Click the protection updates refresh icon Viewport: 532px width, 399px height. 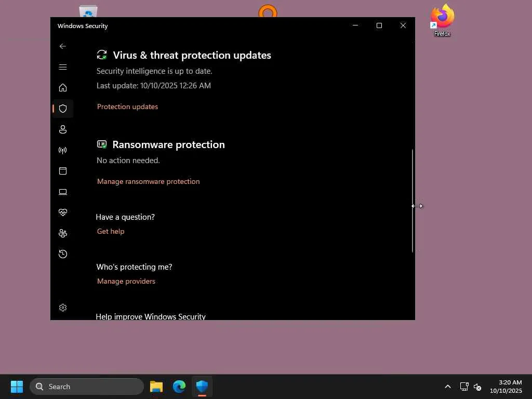[102, 55]
